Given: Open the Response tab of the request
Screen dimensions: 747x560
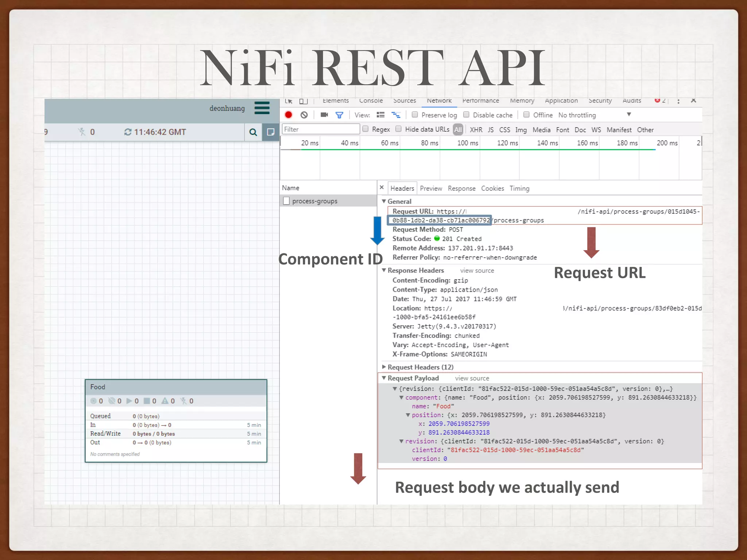Looking at the screenshot, I should [462, 188].
